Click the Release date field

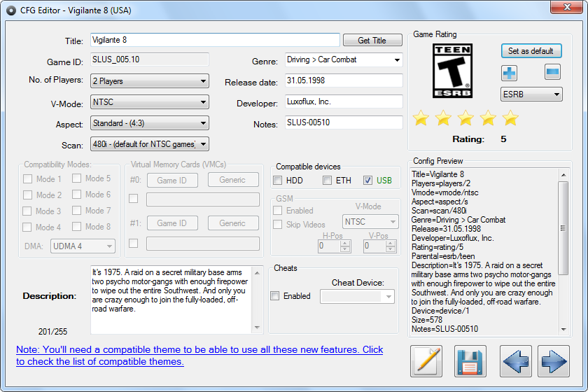(x=344, y=80)
